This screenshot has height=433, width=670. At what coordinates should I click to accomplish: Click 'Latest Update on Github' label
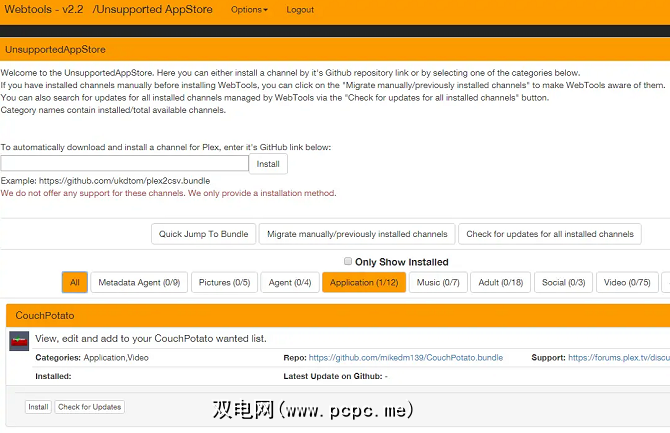(332, 376)
